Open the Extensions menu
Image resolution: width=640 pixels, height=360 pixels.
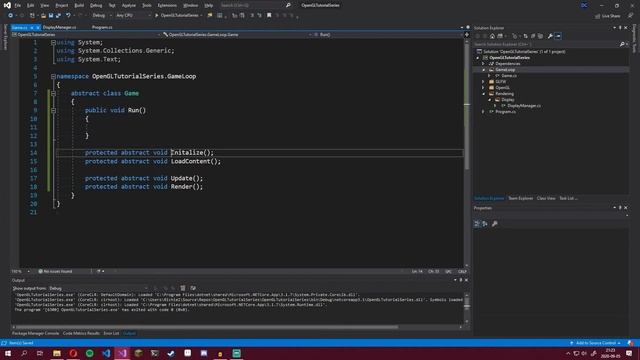click(x=167, y=5)
